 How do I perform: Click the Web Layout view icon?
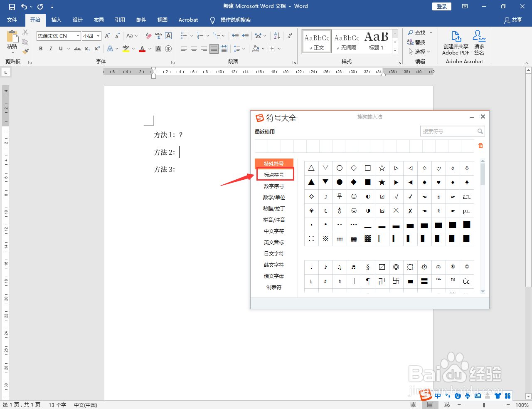[x=447, y=405]
